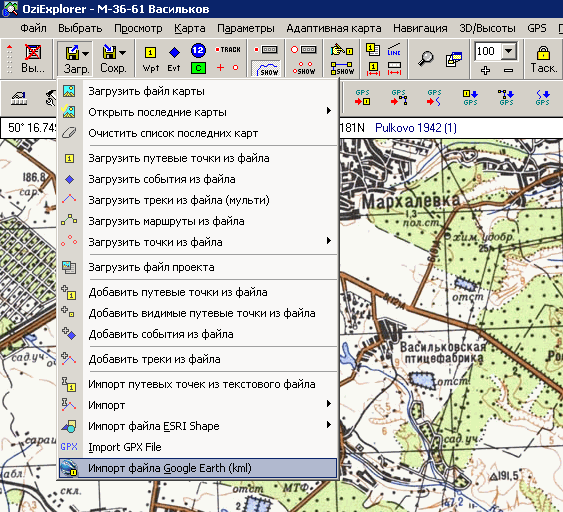Expand Импорт файла ESRI Shape submenu

click(198, 426)
